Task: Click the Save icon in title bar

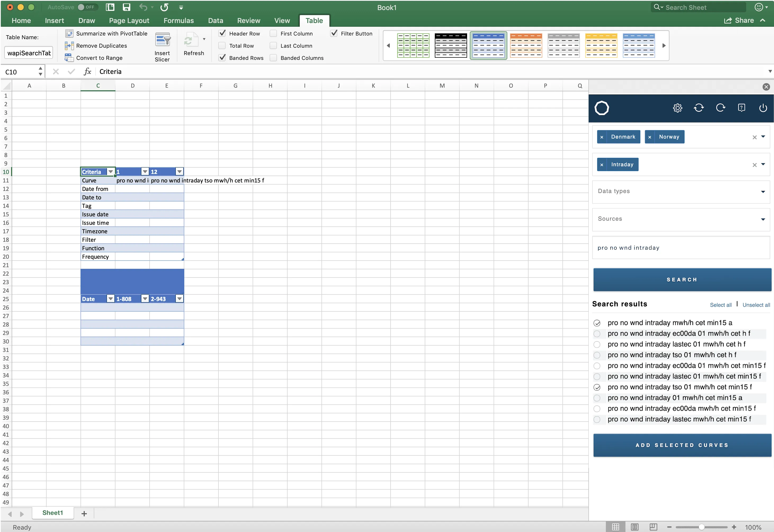Action: click(x=126, y=7)
